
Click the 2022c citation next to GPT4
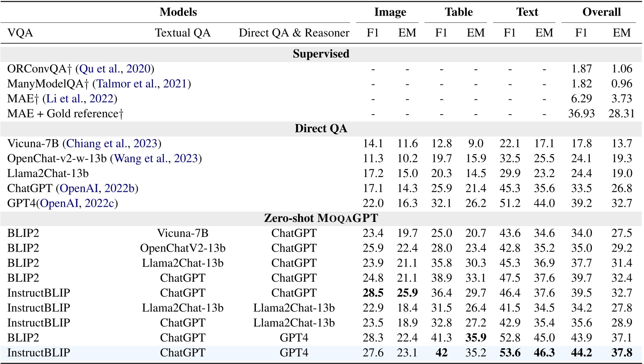pyautogui.click(x=100, y=203)
